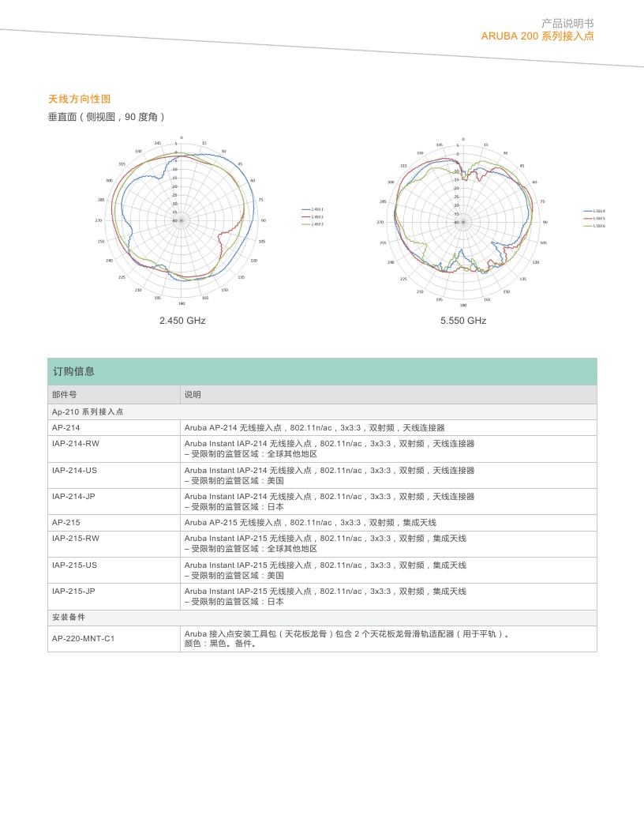Click the ARUBA 200 系列接入点 header title
This screenshot has height=834, width=644.
coord(537,36)
